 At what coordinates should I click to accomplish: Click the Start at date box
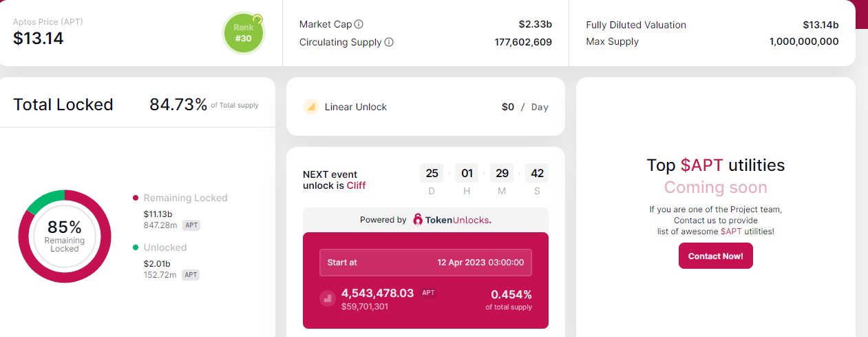pos(425,263)
